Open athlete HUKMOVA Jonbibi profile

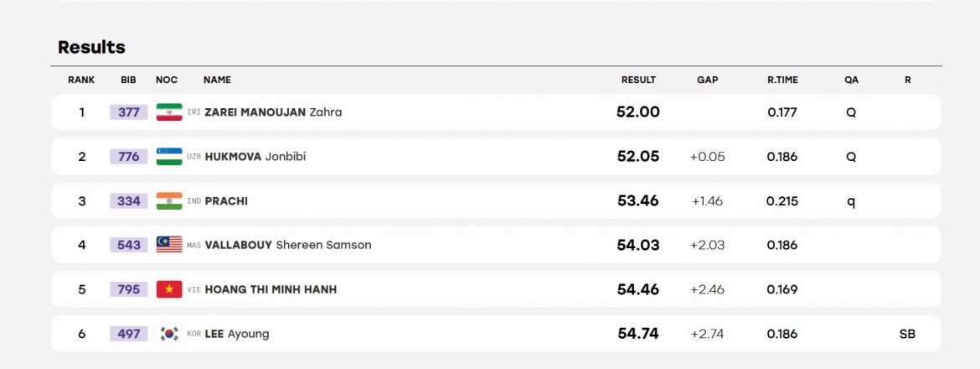click(255, 156)
